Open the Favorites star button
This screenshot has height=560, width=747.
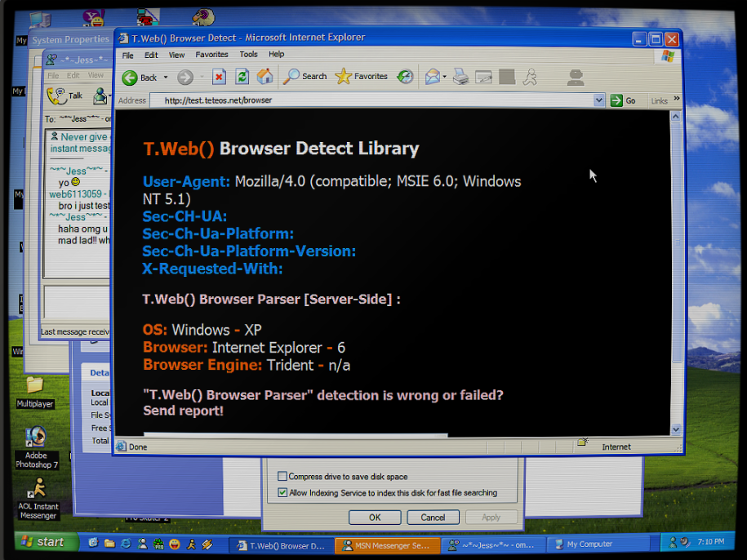pyautogui.click(x=361, y=76)
